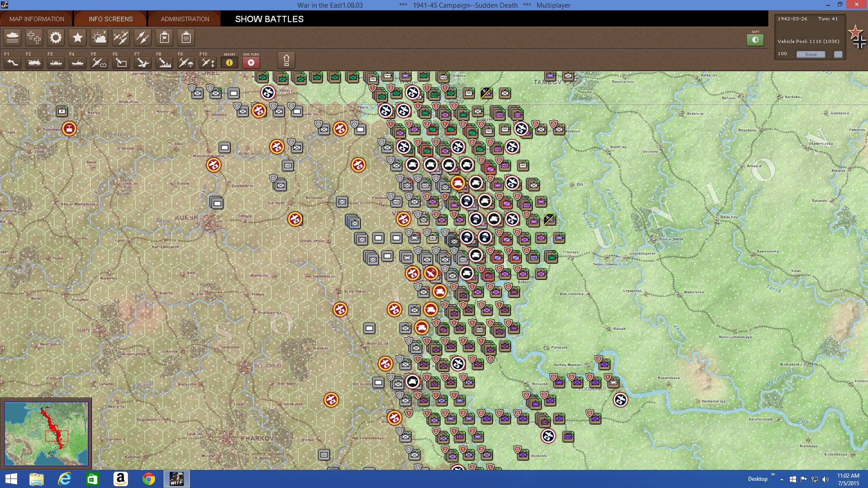Open the losses screen (crosses icon)
Viewport: 868px width, 488px height.
(x=34, y=38)
